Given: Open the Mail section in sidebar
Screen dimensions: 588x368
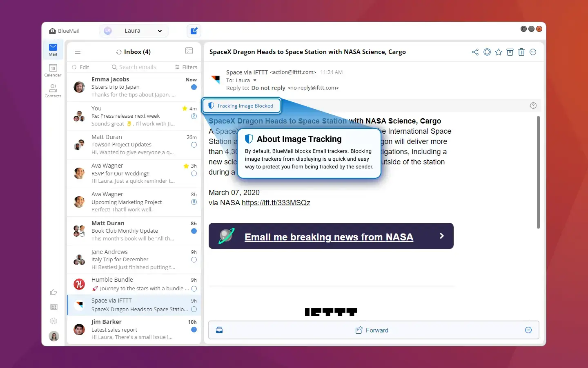Looking at the screenshot, I should 53,49.
